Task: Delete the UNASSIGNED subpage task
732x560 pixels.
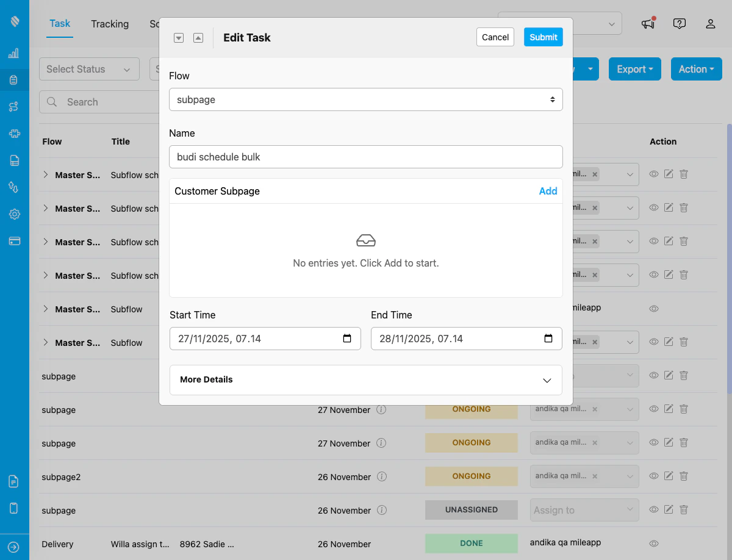Action: click(x=684, y=509)
